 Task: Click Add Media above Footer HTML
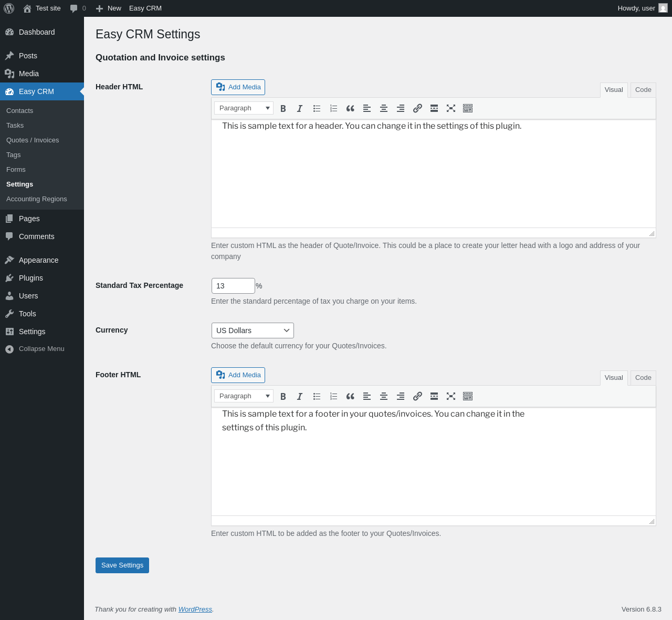(238, 375)
